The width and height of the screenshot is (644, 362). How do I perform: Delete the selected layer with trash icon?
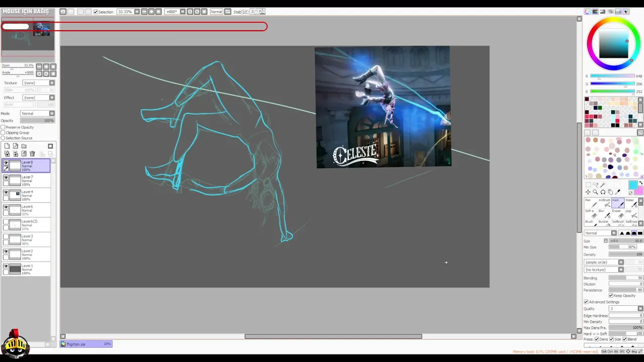pyautogui.click(x=32, y=154)
